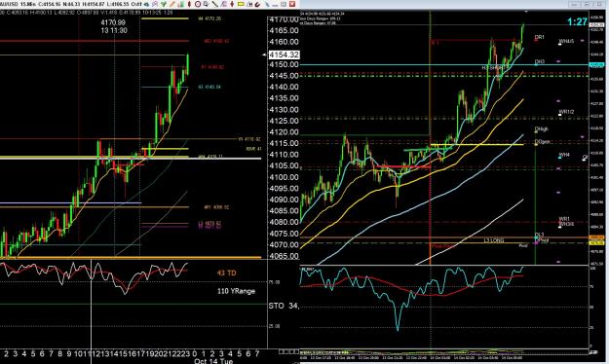
Task: Select the green bar-chart icon in toolbar
Action: pos(180,4)
